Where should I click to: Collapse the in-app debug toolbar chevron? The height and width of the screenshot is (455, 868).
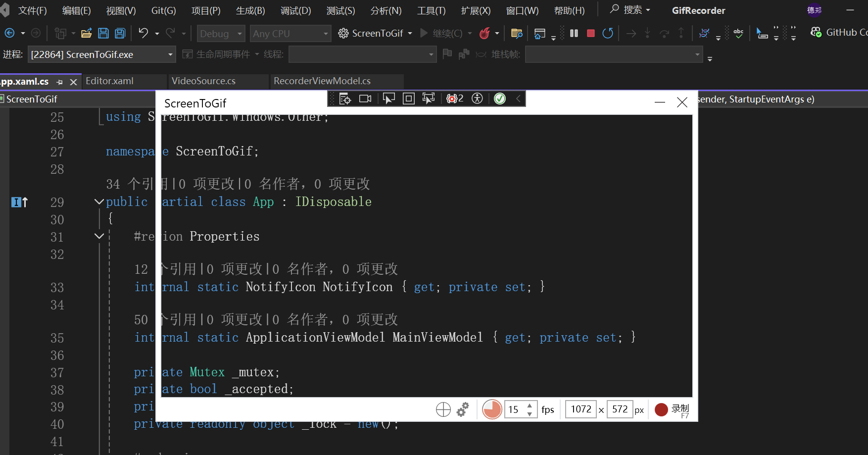pos(518,99)
